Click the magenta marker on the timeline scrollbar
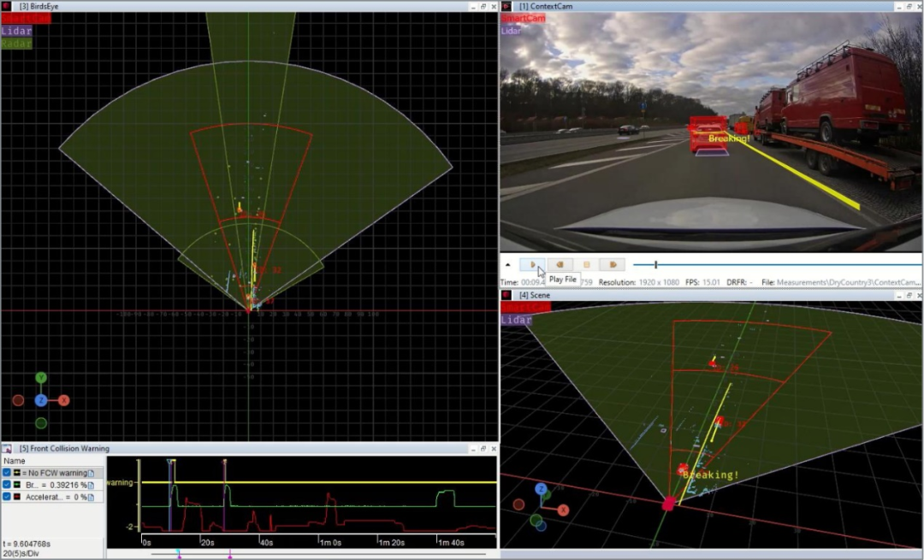Viewport: 924px width, 560px height. tap(230, 555)
